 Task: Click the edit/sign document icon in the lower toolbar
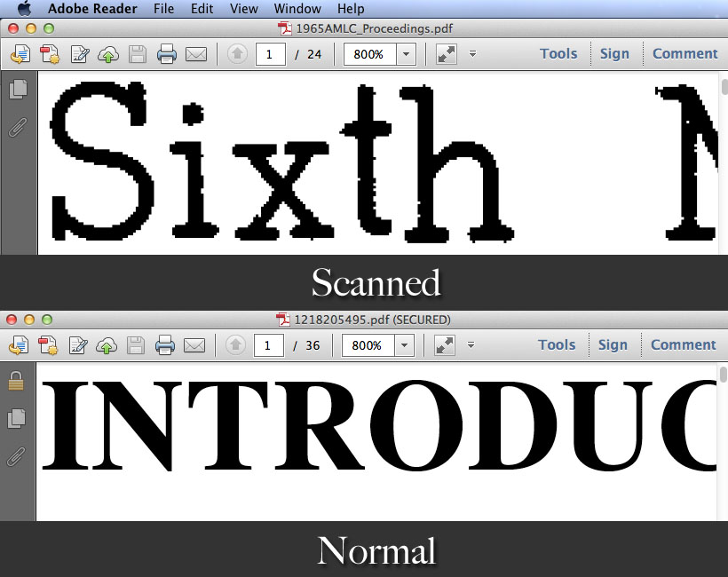(78, 346)
